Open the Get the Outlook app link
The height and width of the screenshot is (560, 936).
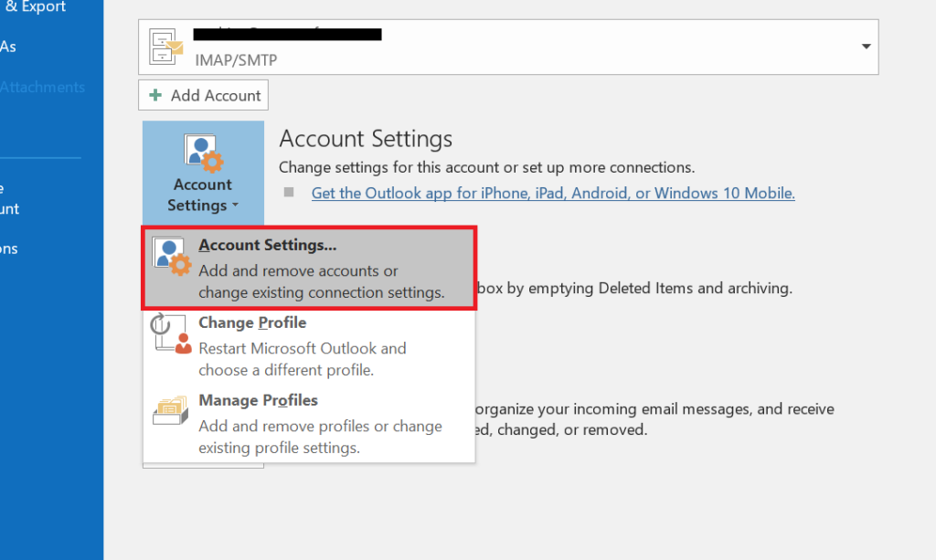point(553,193)
